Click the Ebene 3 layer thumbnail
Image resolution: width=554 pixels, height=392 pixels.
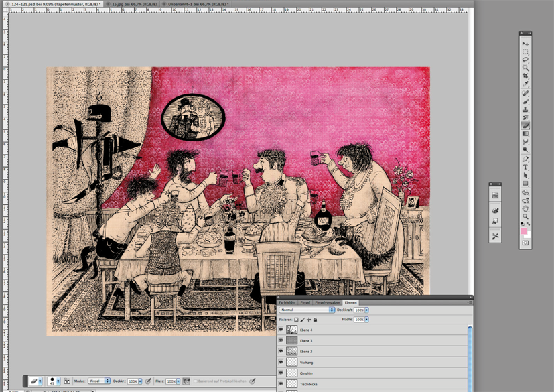[292, 340]
